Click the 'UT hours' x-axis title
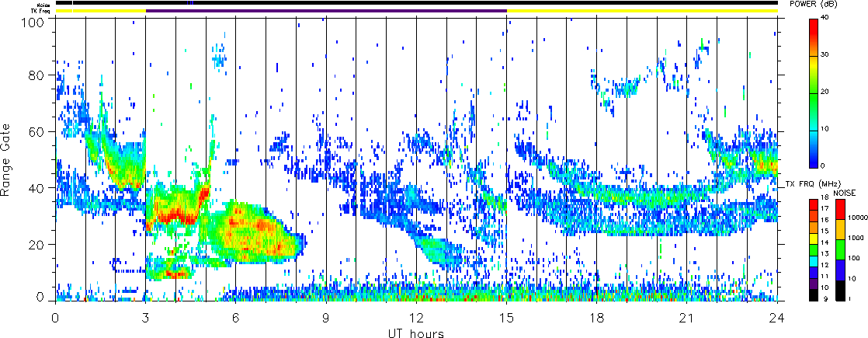The image size is (868, 338). pyautogui.click(x=416, y=333)
